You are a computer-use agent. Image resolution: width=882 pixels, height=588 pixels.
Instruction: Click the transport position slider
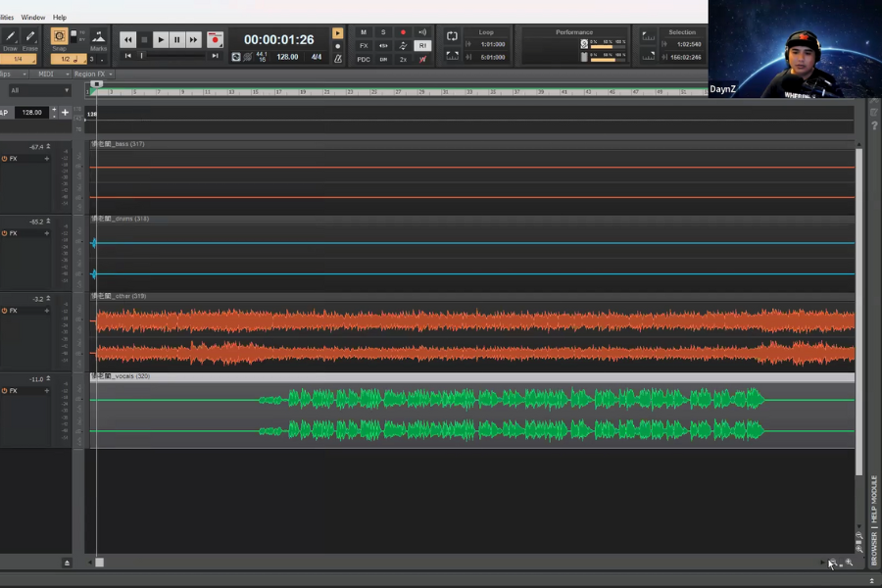click(x=171, y=56)
